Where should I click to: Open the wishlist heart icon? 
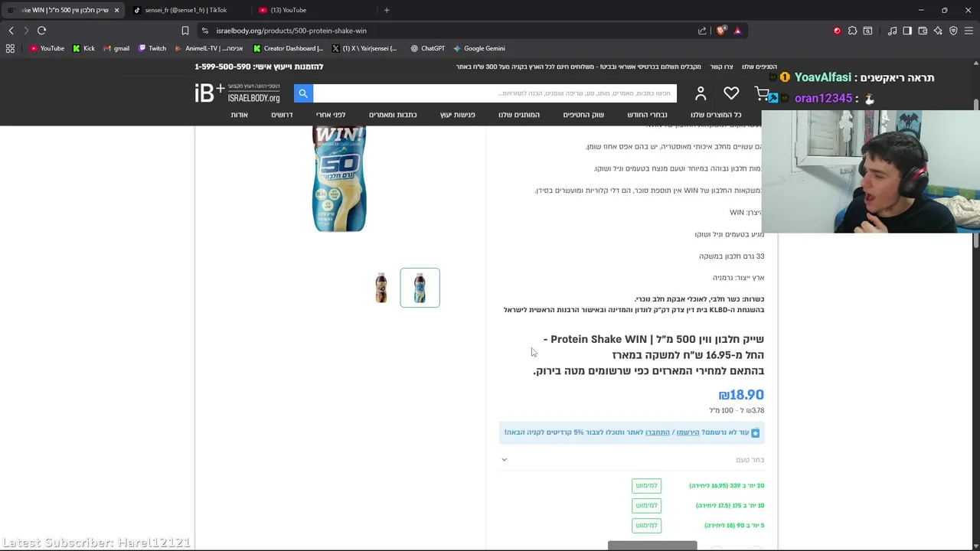tap(731, 93)
